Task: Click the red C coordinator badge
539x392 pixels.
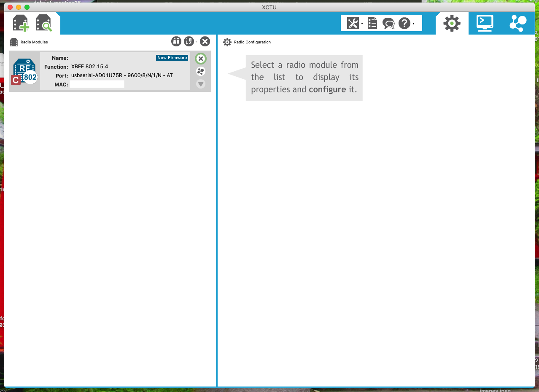Action: click(16, 80)
